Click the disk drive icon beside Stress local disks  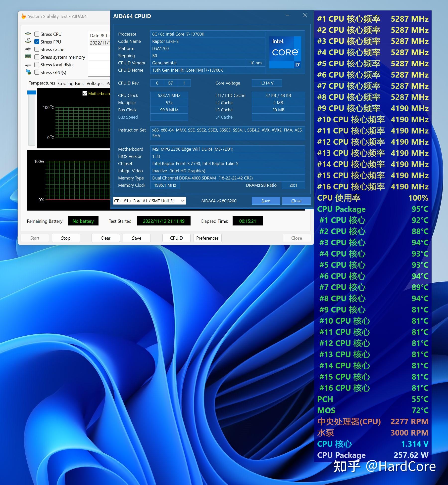pos(28,65)
